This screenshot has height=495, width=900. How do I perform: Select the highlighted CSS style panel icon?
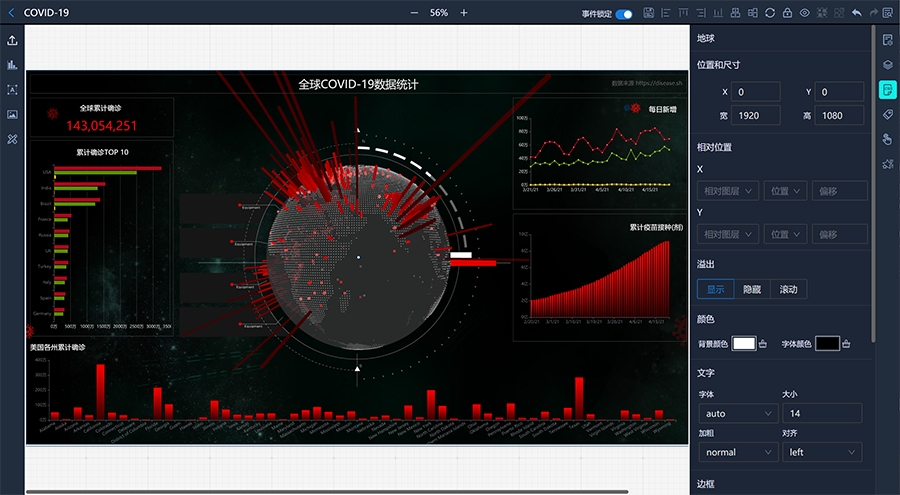[x=888, y=90]
